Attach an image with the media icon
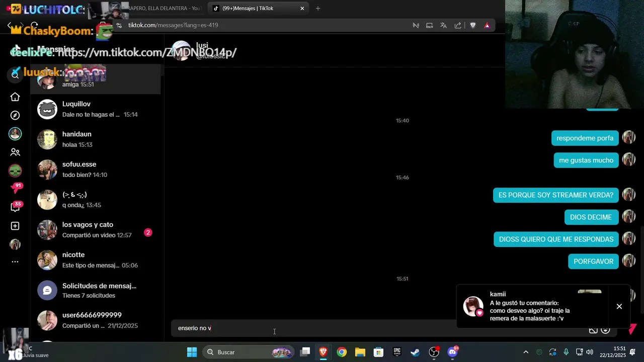Image resolution: width=644 pixels, height=362 pixels. (x=593, y=330)
